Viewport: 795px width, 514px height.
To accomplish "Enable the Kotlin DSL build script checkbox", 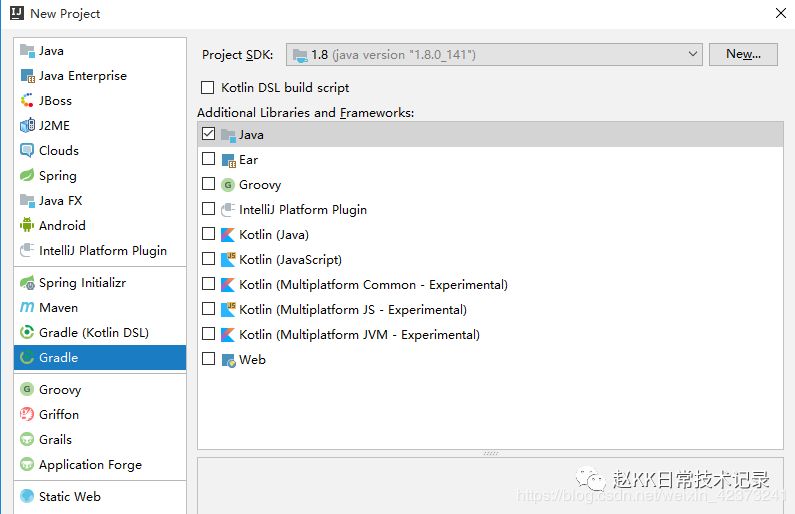I will (207, 88).
